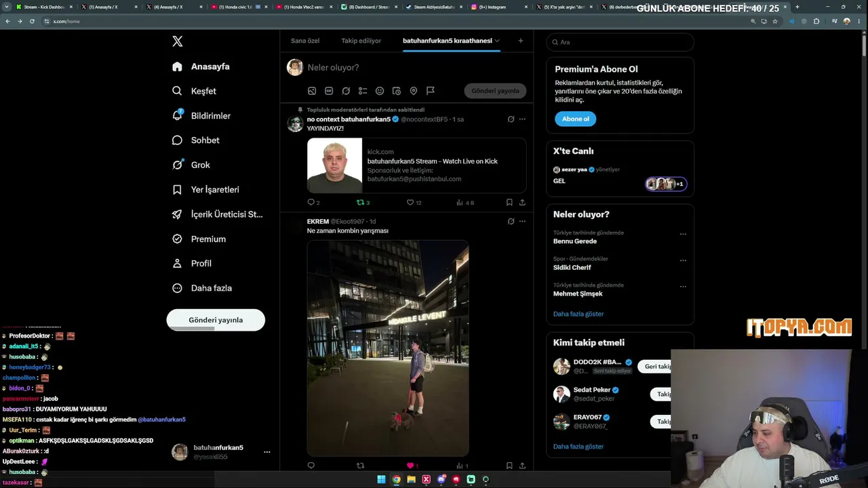Image resolution: width=868 pixels, height=488 pixels.
Task: Schedule the post with calendar icon
Action: (397, 91)
